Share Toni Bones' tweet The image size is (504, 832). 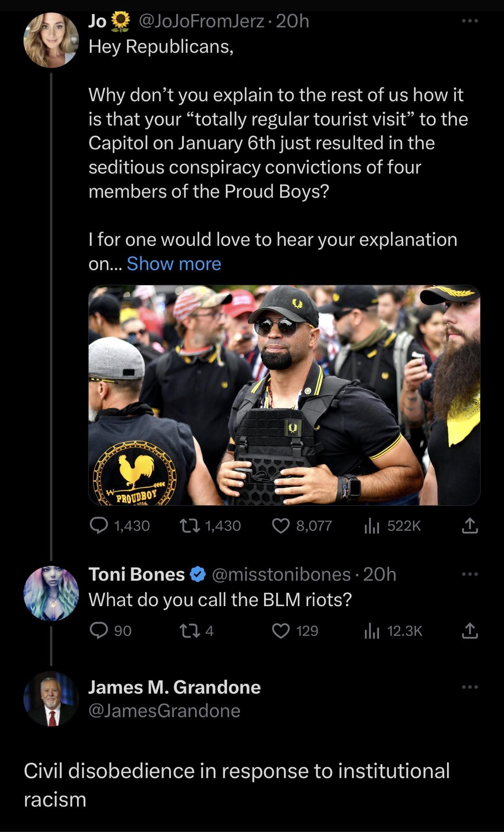coord(470,630)
